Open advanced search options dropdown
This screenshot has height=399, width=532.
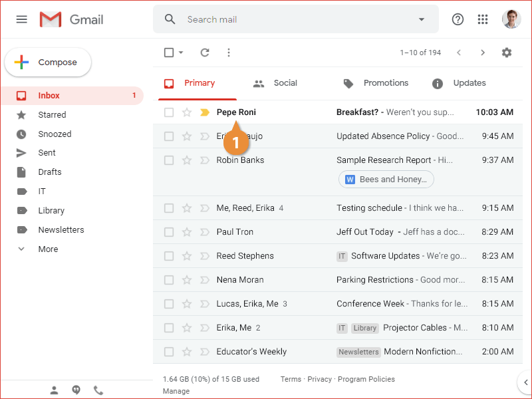[x=421, y=19]
